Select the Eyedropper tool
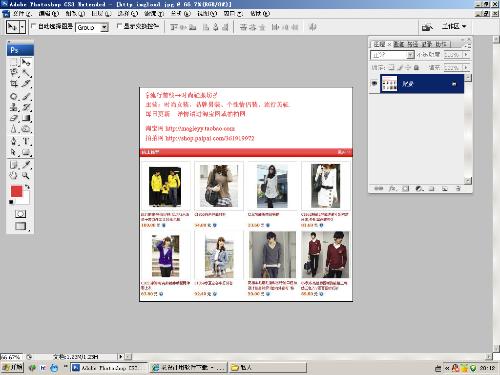The width and height of the screenshot is (500, 375). [26, 165]
